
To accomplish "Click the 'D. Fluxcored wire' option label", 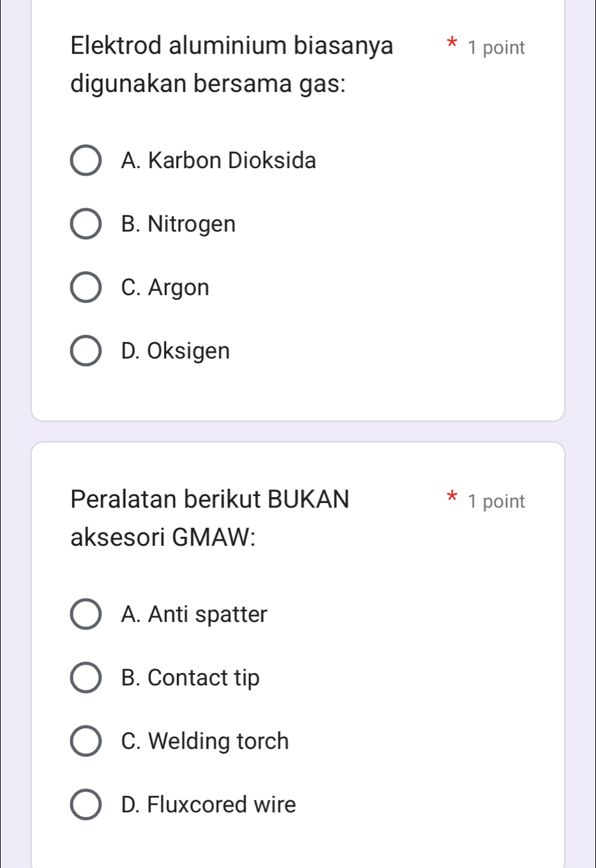I will click(208, 805).
